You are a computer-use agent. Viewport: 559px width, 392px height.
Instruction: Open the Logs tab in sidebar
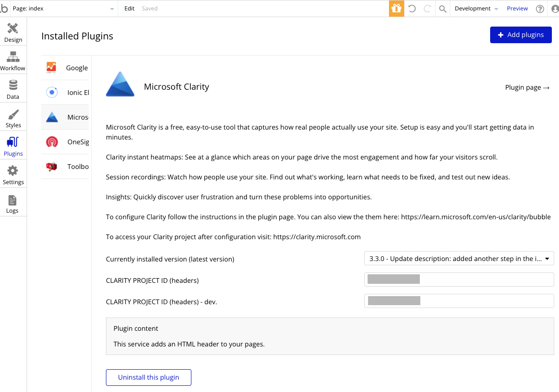tap(13, 204)
